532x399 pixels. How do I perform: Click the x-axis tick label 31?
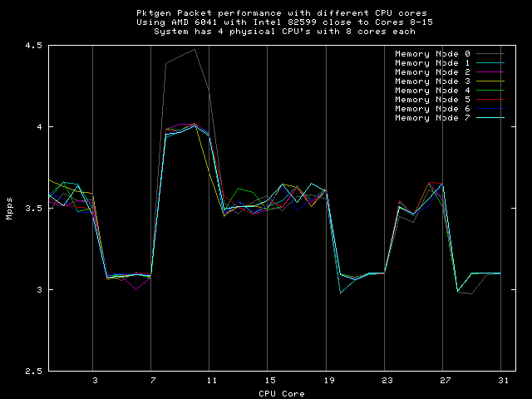(x=500, y=380)
